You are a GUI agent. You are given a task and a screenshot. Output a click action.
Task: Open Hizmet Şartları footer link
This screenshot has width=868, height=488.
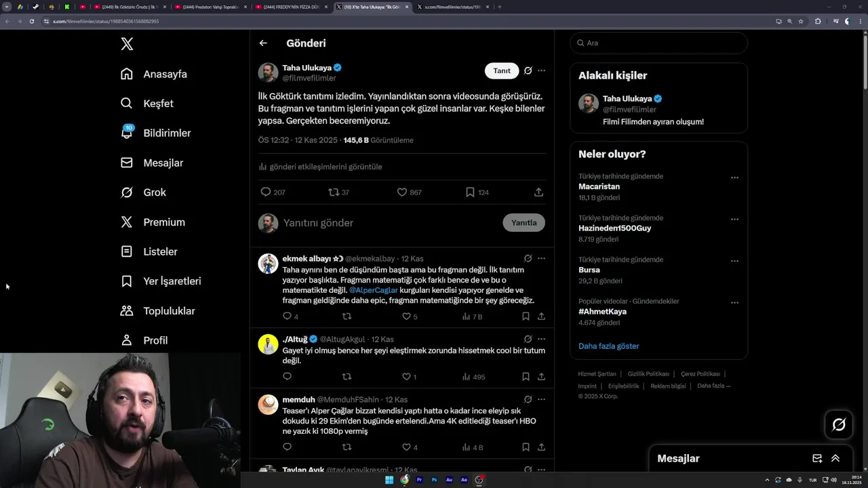pyautogui.click(x=597, y=374)
